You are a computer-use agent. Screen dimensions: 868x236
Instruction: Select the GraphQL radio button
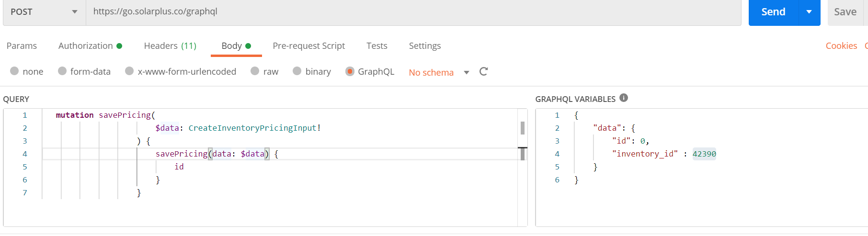click(350, 71)
